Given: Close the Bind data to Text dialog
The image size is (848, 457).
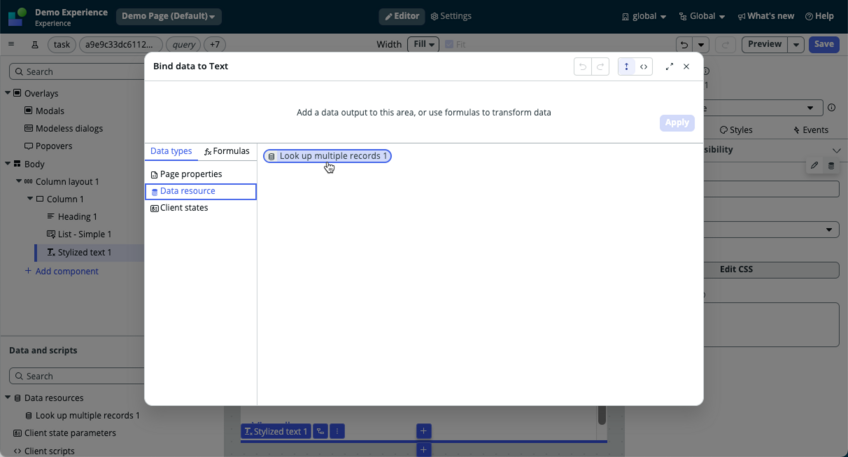Looking at the screenshot, I should pos(686,67).
